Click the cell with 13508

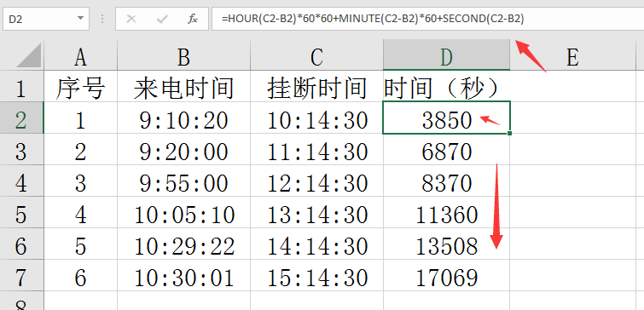point(446,244)
